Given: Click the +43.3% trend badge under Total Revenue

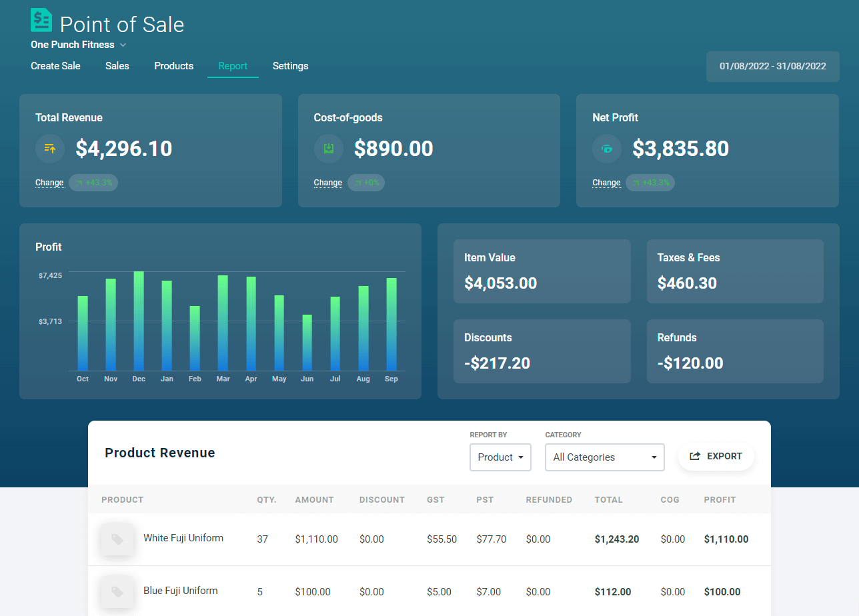Looking at the screenshot, I should pyautogui.click(x=93, y=182).
